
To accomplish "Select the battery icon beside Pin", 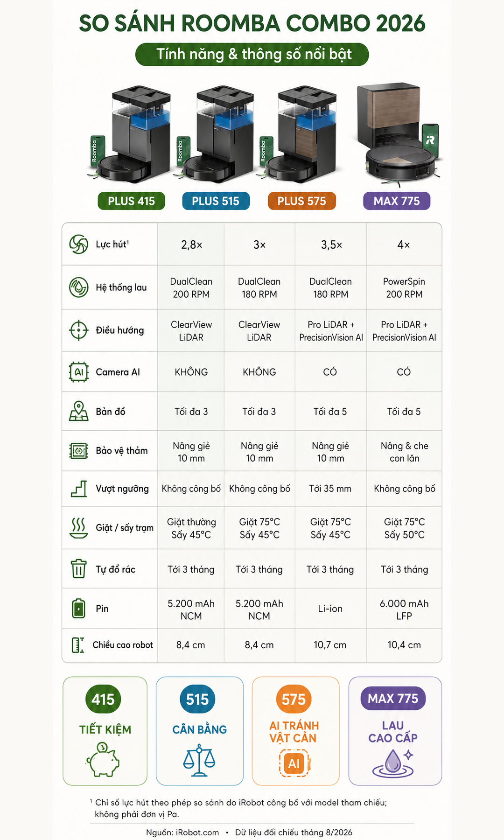I will [78, 609].
